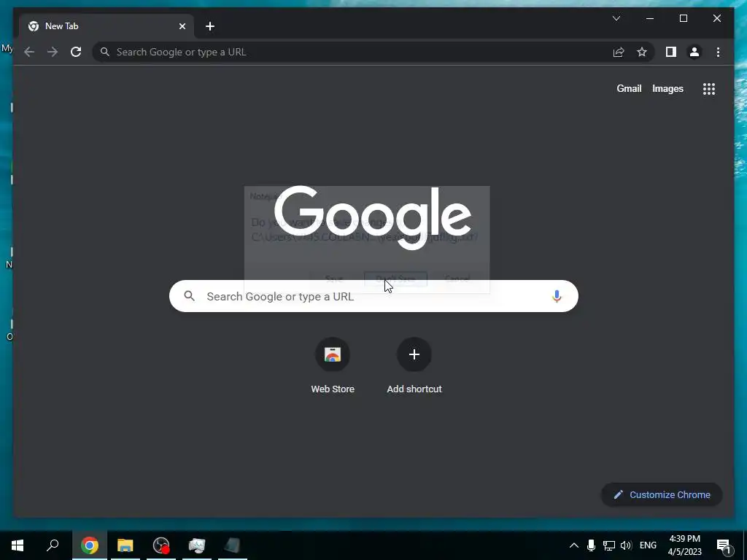
Task: Bookmark this tab with the star icon
Action: point(642,52)
